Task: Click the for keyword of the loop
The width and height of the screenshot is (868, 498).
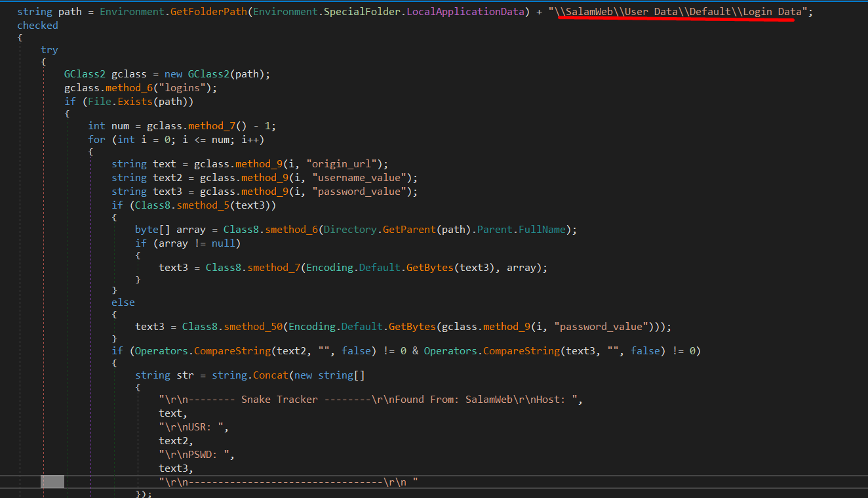Action: (x=96, y=140)
